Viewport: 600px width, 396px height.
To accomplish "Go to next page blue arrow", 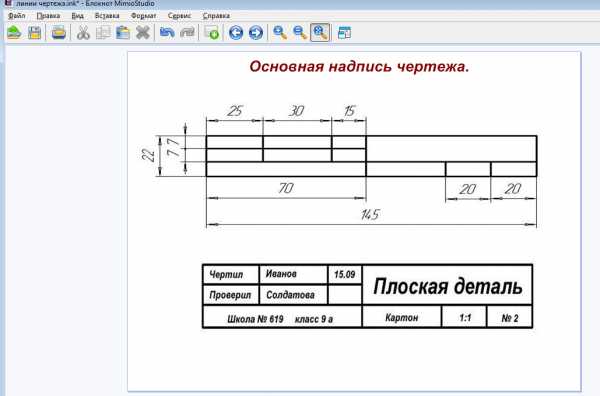I will 256,33.
